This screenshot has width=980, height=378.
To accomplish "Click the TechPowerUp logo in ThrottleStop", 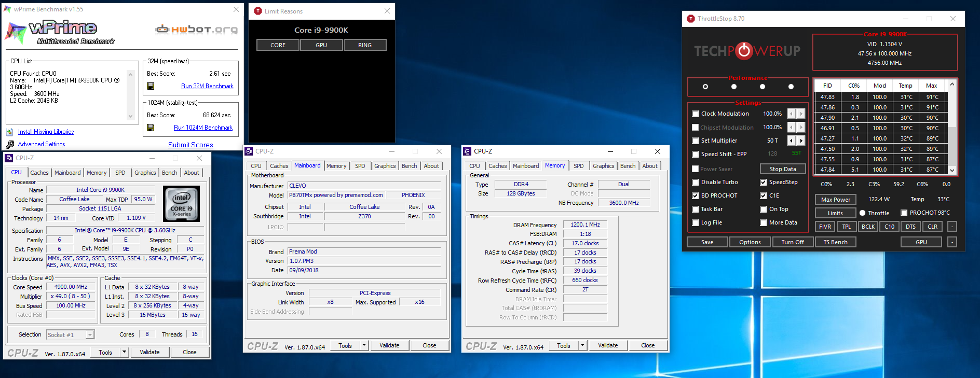I will [x=747, y=51].
